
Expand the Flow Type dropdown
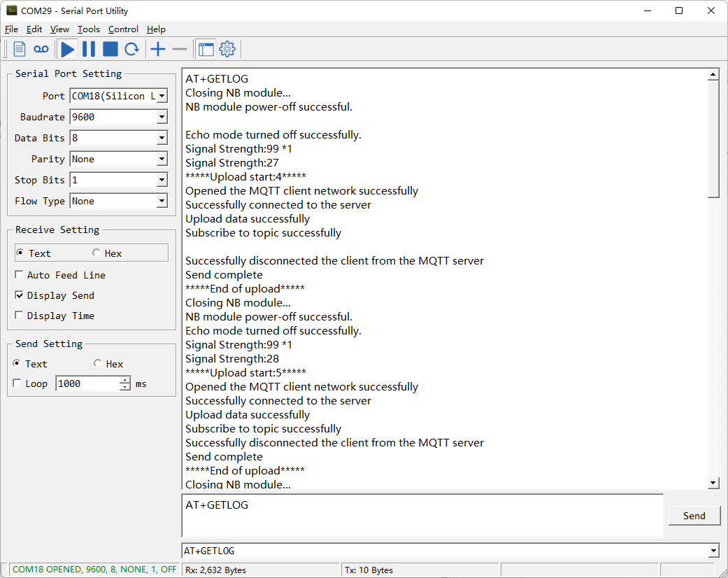tap(162, 201)
